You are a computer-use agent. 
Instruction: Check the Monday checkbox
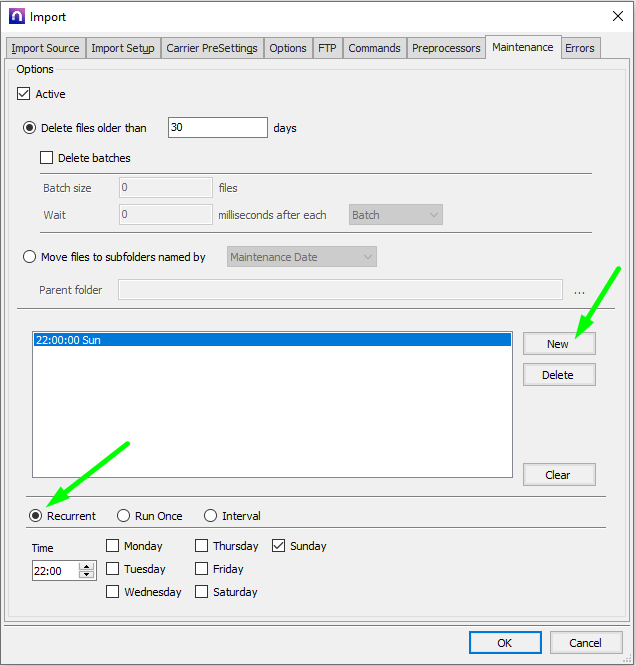click(113, 546)
